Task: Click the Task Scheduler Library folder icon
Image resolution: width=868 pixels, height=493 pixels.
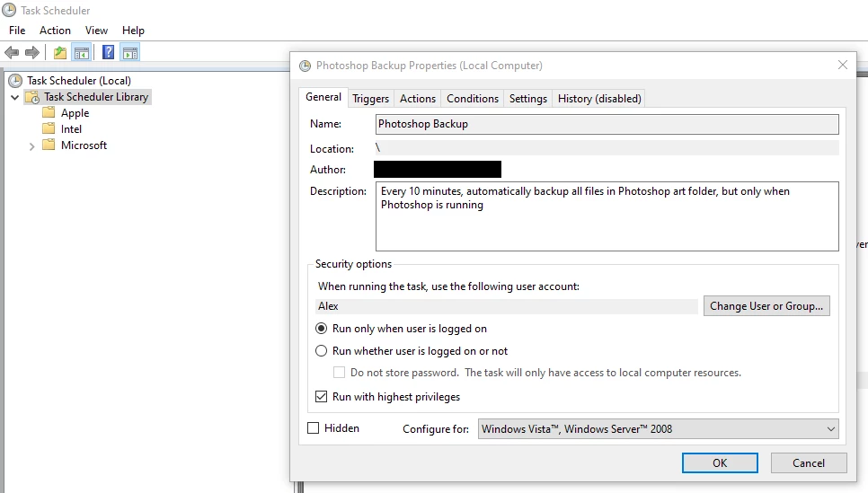Action: pos(32,97)
